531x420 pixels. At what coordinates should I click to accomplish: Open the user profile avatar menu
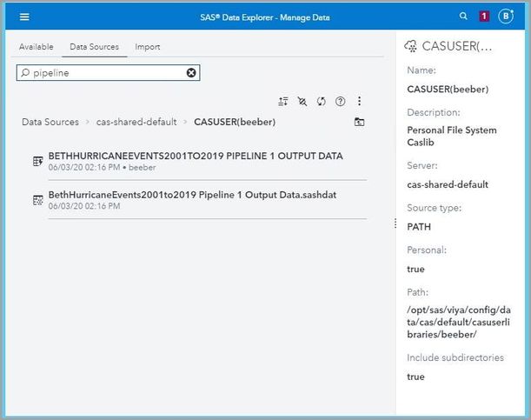point(506,16)
